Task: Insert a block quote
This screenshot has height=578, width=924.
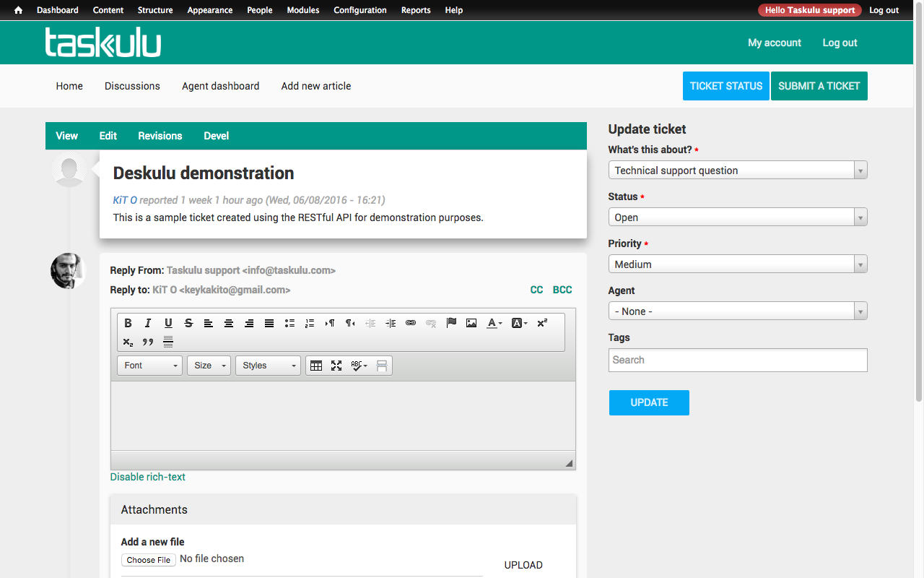Action: click(x=148, y=342)
